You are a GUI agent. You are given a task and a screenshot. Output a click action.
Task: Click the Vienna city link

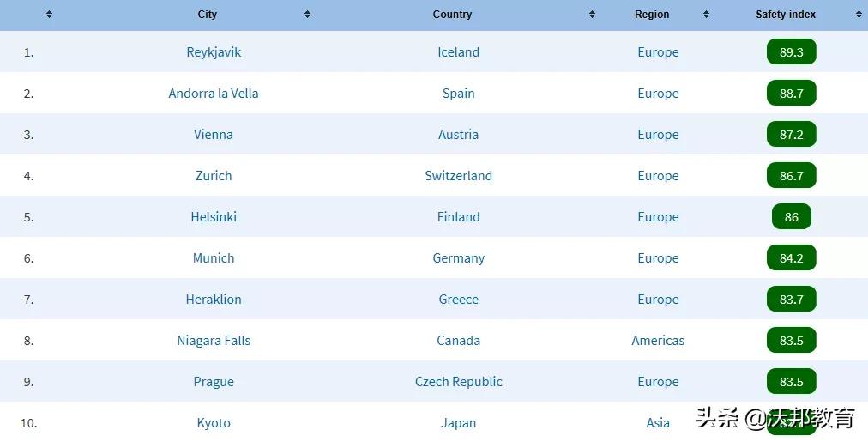click(214, 135)
